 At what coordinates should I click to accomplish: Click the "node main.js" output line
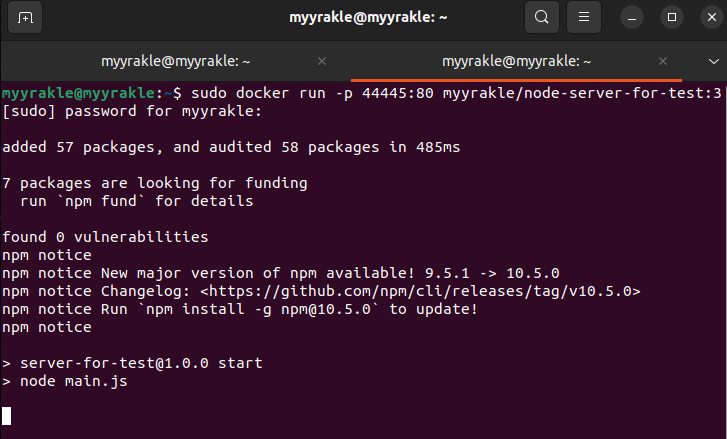click(73, 381)
